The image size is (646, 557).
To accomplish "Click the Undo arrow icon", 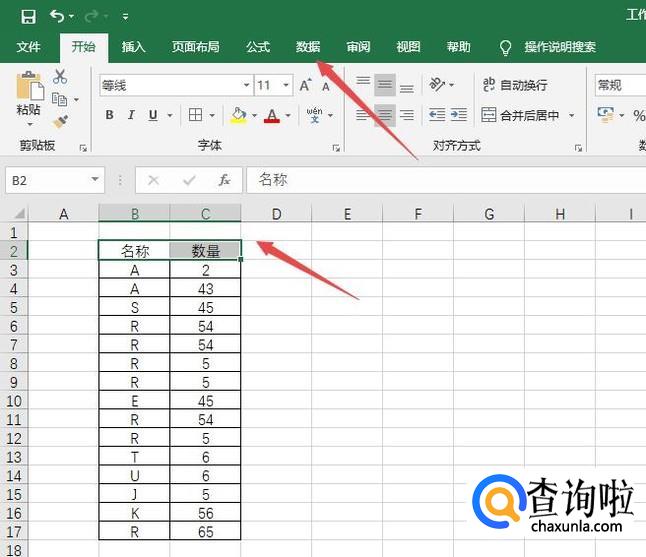I will point(57,16).
